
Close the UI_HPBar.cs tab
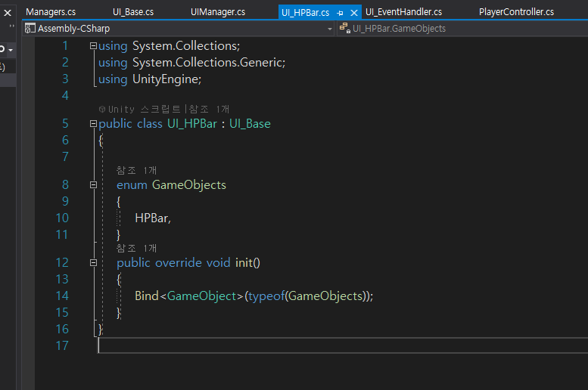(x=353, y=13)
